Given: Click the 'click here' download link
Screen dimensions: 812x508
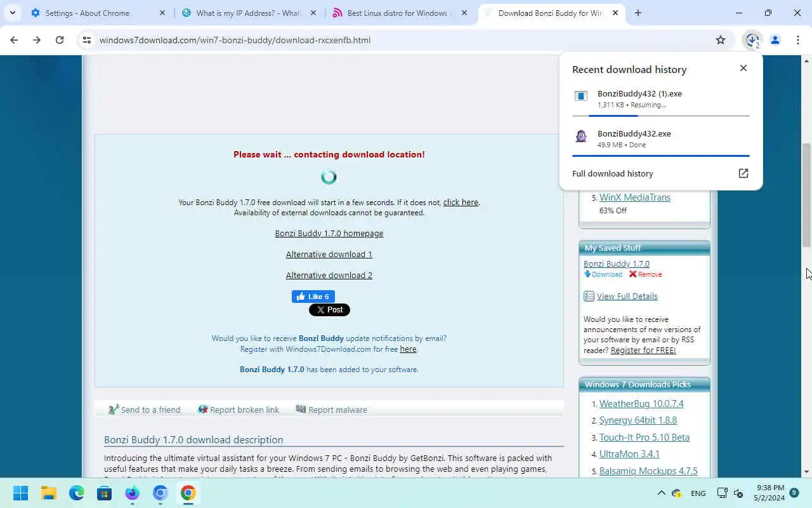Looking at the screenshot, I should pyautogui.click(x=461, y=202).
